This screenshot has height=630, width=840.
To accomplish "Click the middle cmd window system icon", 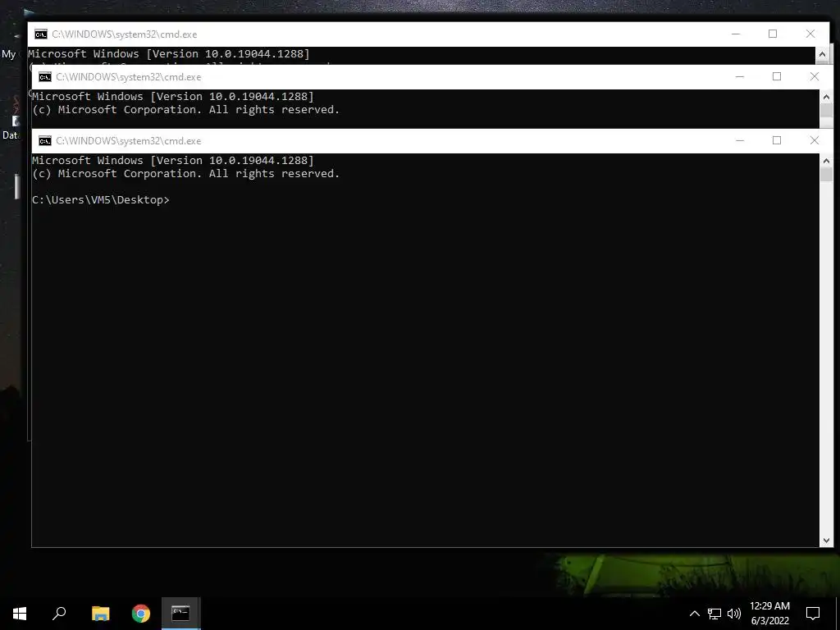I will tap(45, 77).
